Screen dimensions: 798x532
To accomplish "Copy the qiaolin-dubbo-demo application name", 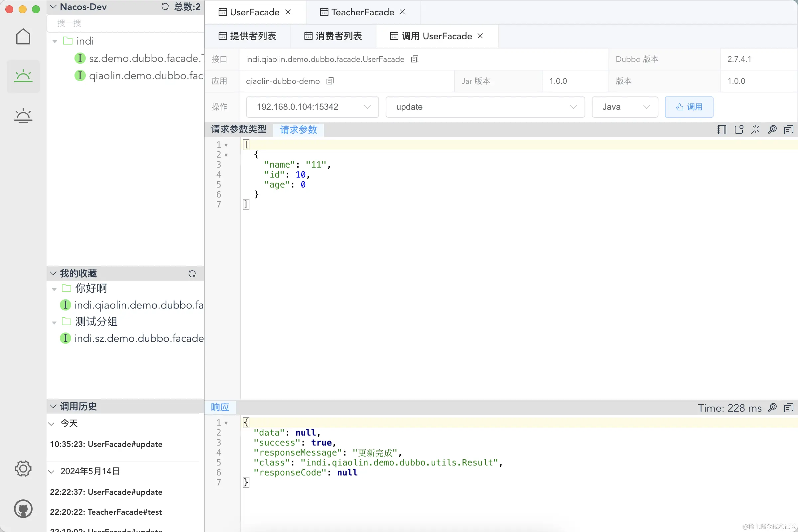I will (330, 81).
